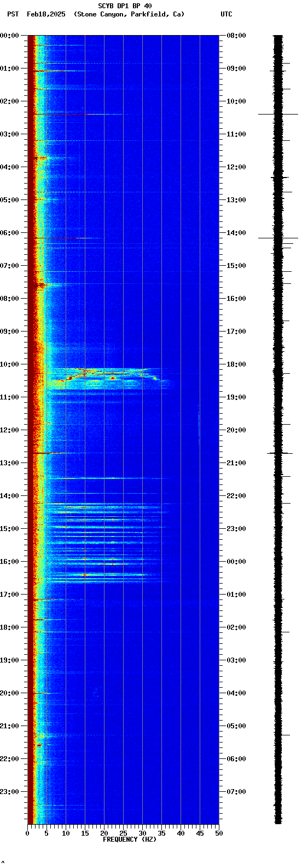Click the frequency axis tick '10'
The width and height of the screenshot is (302, 868).
pos(66,833)
